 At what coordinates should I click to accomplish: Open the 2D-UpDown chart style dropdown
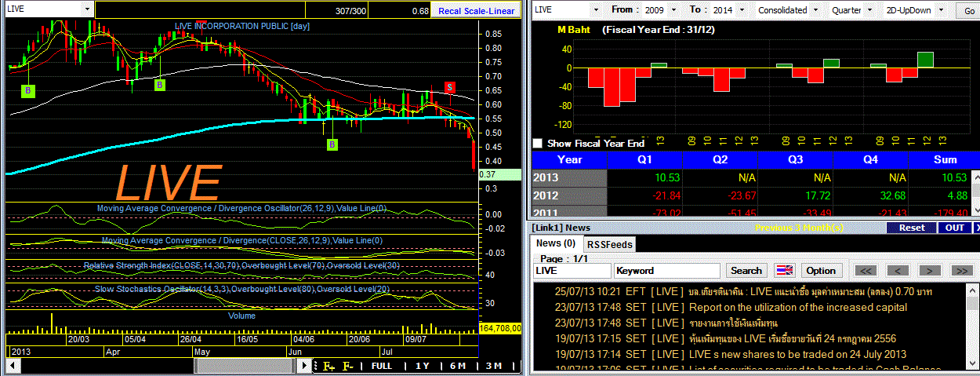[942, 10]
